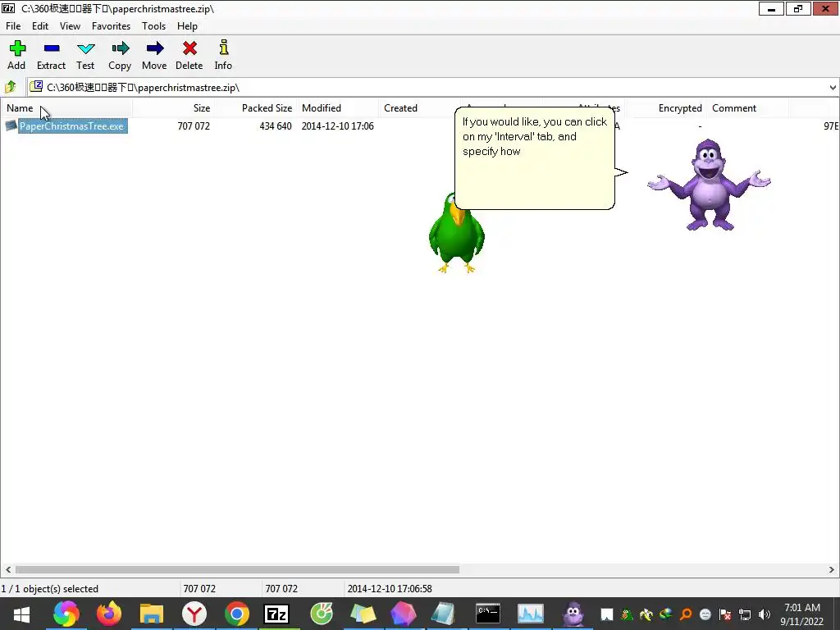Open the File menu
840x630 pixels.
coord(13,25)
